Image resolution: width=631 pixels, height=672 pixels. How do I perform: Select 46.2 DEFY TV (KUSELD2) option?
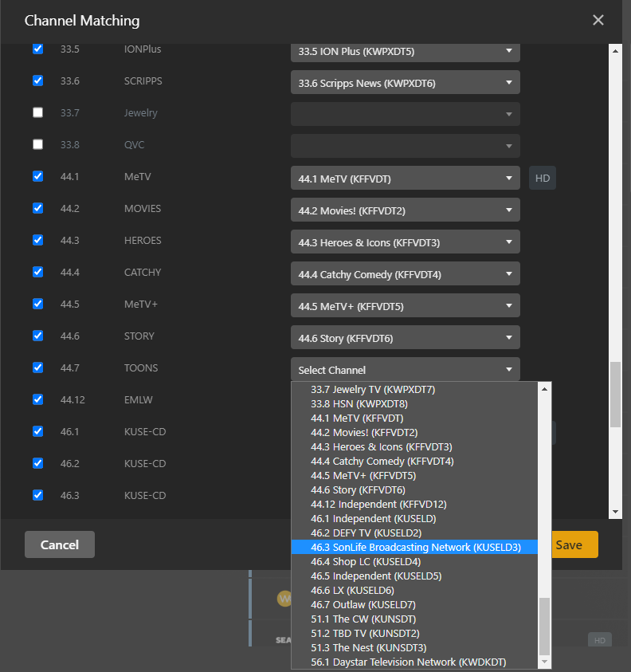coord(414,532)
